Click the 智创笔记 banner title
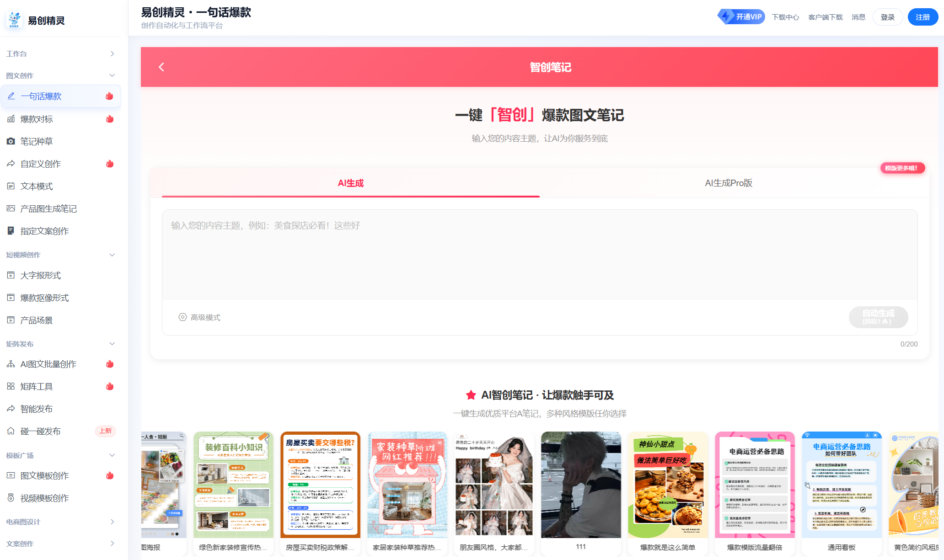944x560 pixels. point(550,67)
